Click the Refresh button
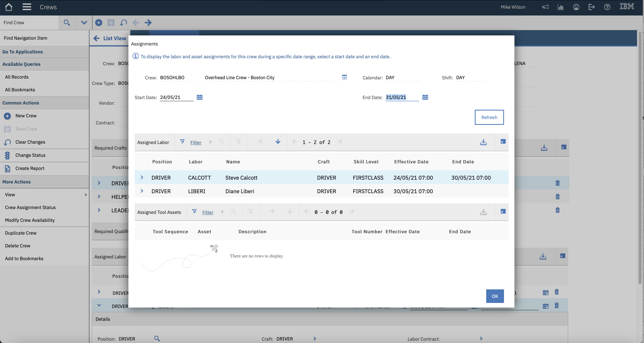644x343 pixels. pos(489,117)
